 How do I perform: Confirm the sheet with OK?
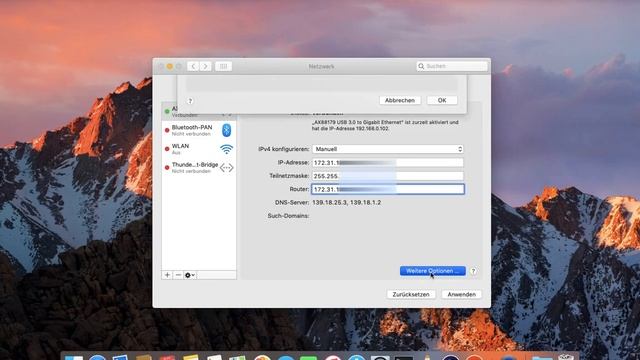click(442, 100)
